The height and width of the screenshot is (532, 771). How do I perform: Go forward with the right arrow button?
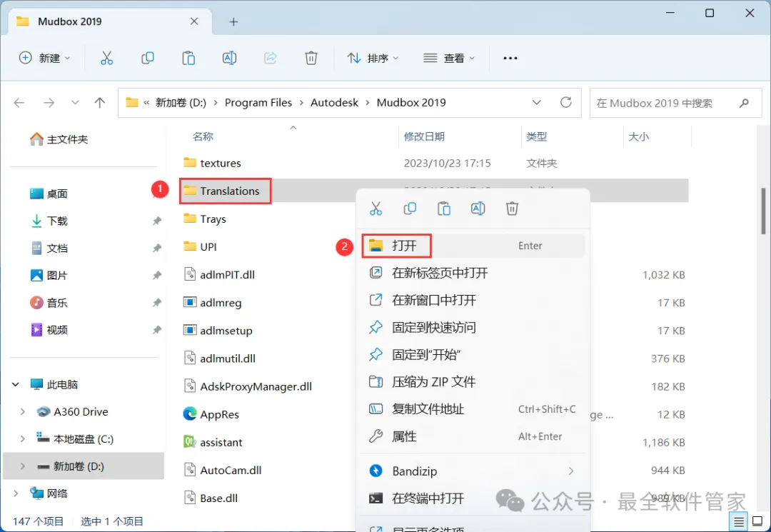coord(49,103)
